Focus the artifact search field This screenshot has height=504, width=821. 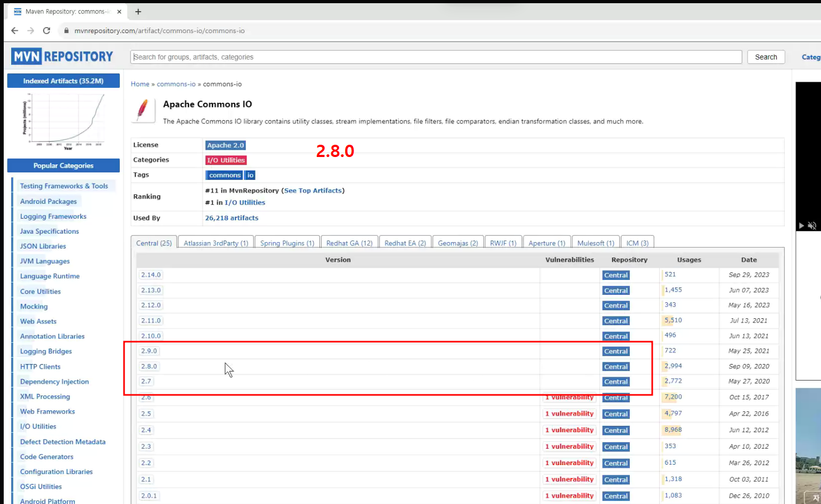pos(436,57)
